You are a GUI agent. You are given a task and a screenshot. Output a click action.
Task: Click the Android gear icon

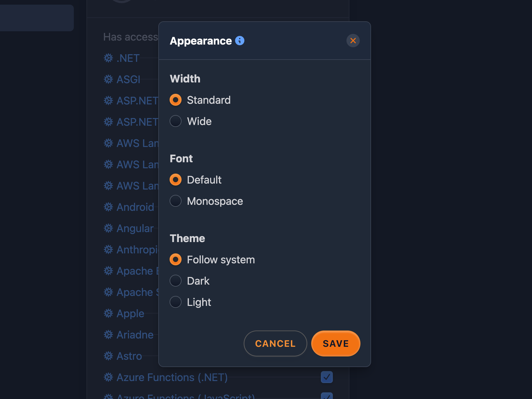click(108, 207)
